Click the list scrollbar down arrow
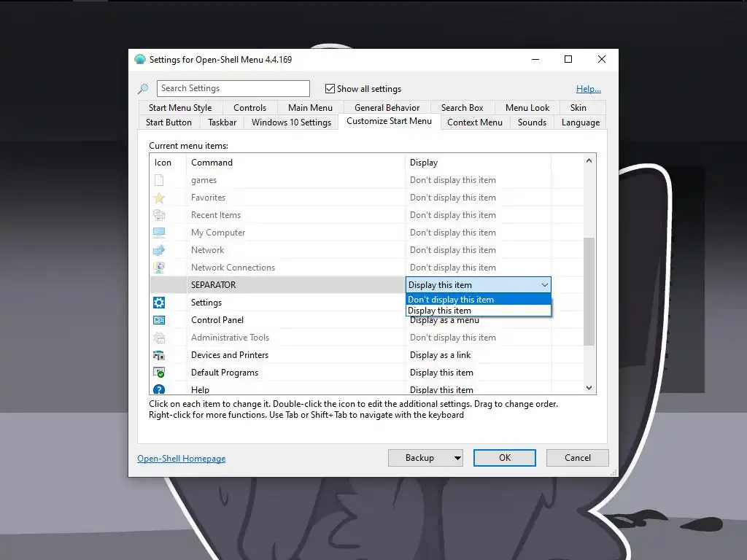This screenshot has width=747, height=560. click(x=589, y=388)
